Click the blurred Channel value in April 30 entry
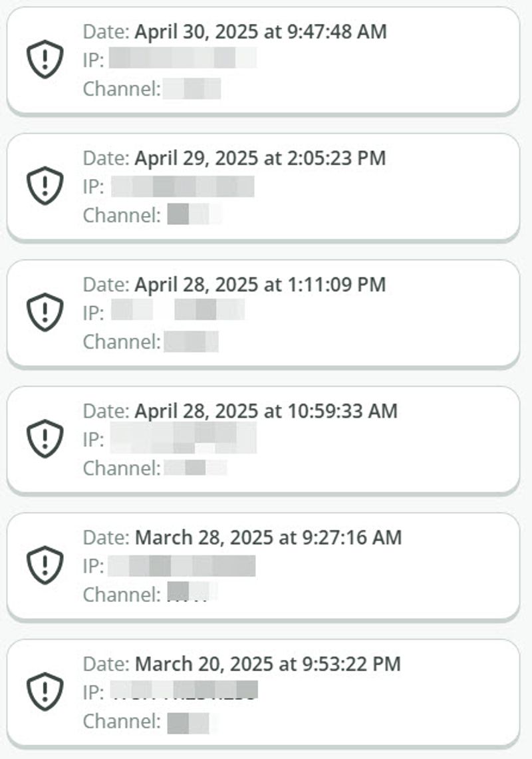This screenshot has width=532, height=759. tap(193, 88)
